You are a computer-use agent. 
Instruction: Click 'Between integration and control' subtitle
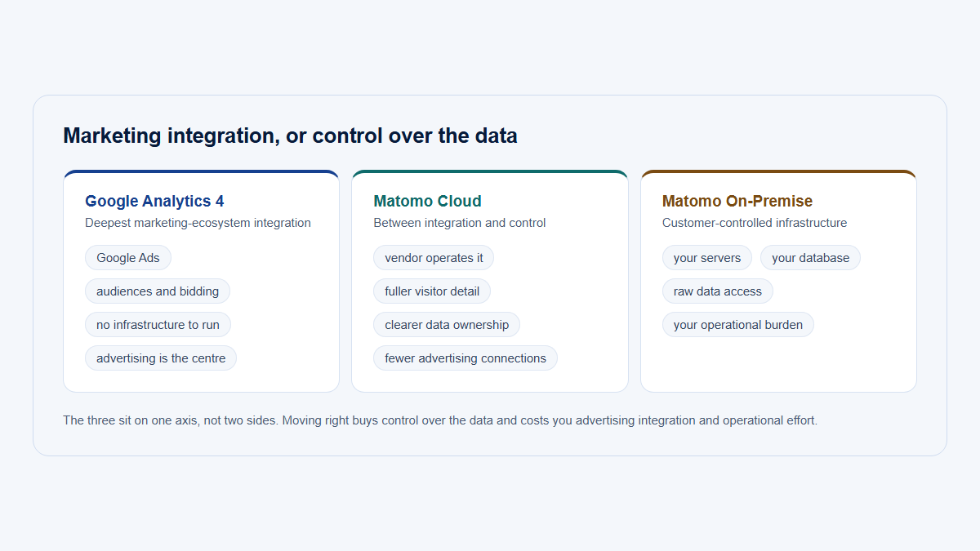pos(460,223)
